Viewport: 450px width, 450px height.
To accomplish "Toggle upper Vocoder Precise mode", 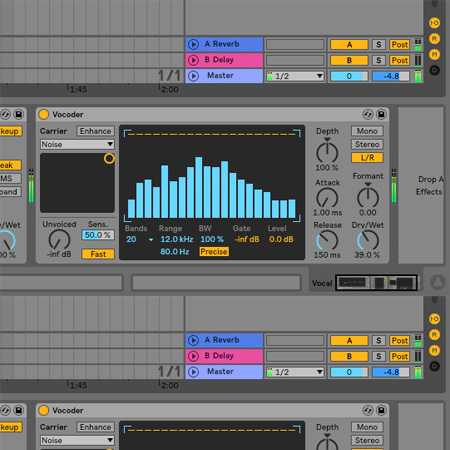I will pos(214,252).
